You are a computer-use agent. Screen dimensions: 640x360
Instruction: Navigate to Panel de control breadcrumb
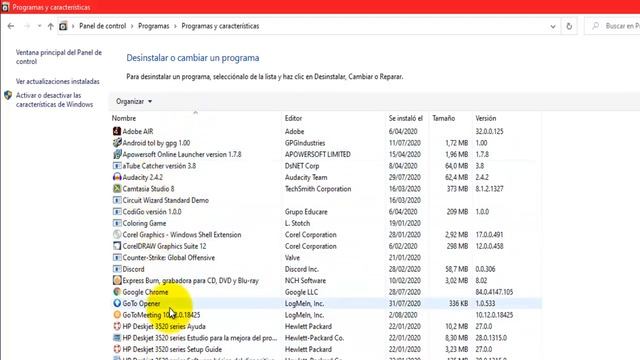(x=102, y=26)
